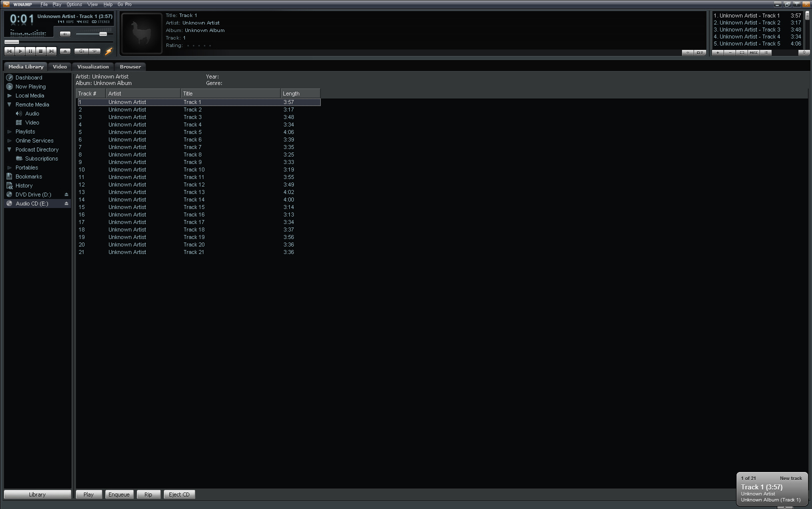Sort tracks by the Length column
This screenshot has height=509, width=812.
coord(300,93)
